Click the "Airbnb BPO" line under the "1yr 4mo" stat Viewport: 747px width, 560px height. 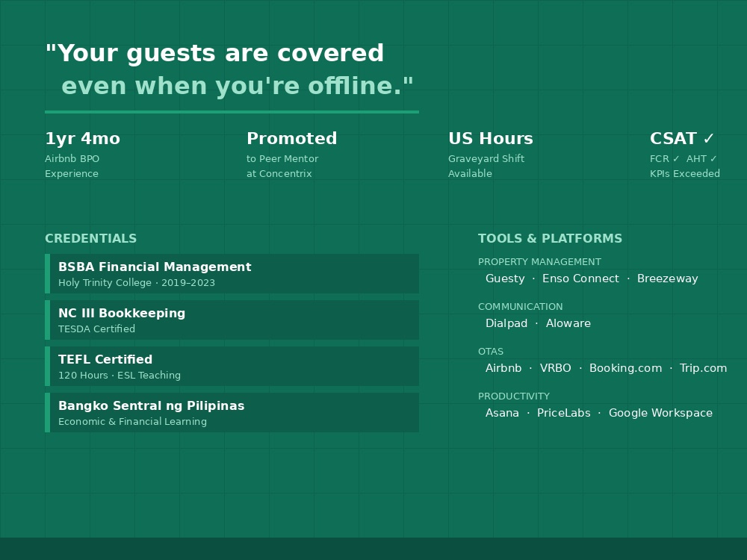(x=72, y=158)
